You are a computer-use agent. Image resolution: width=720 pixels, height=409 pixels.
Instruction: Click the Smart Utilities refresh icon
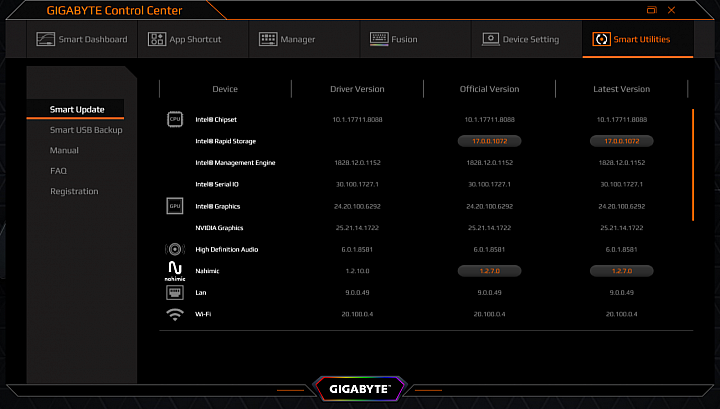click(601, 39)
